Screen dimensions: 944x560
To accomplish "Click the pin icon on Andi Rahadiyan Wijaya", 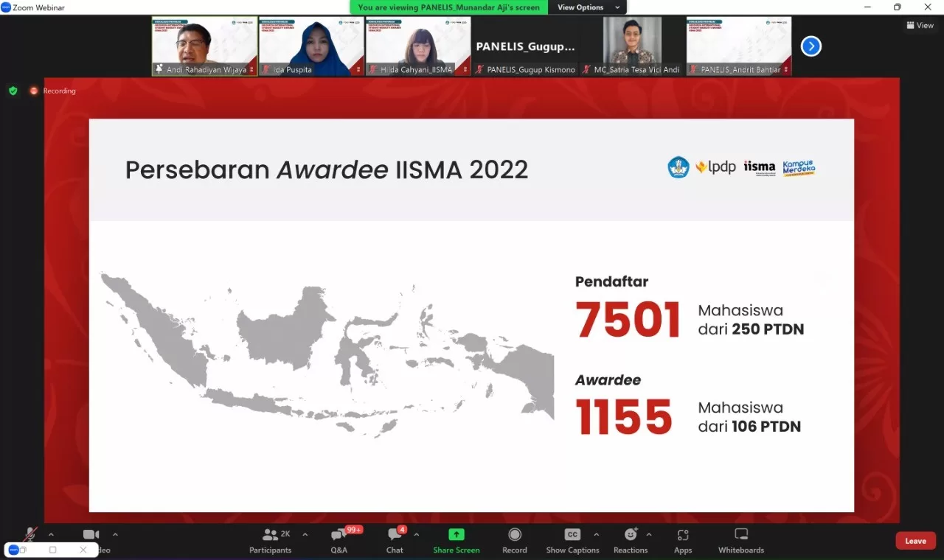I will (x=159, y=69).
